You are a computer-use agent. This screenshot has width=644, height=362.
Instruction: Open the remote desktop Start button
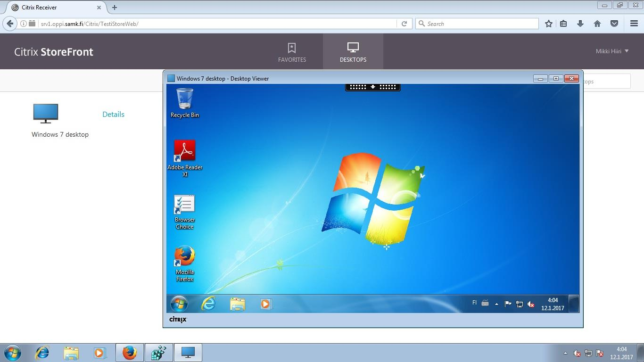(179, 304)
